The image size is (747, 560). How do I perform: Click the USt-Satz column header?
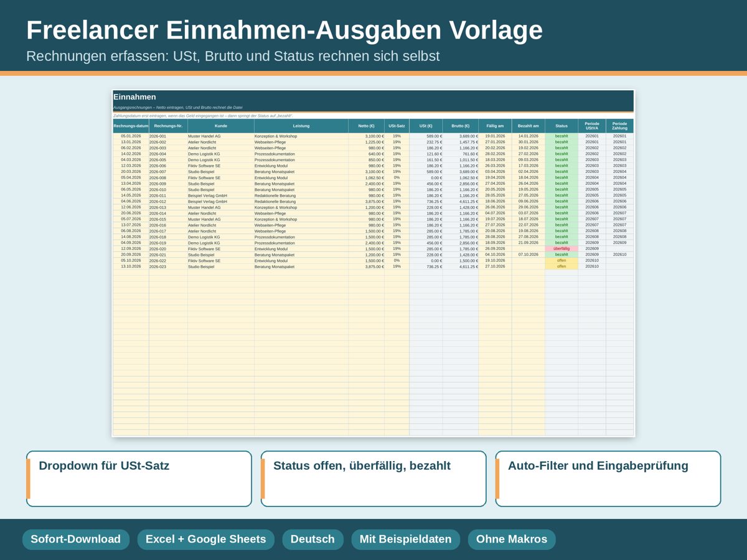(x=397, y=126)
